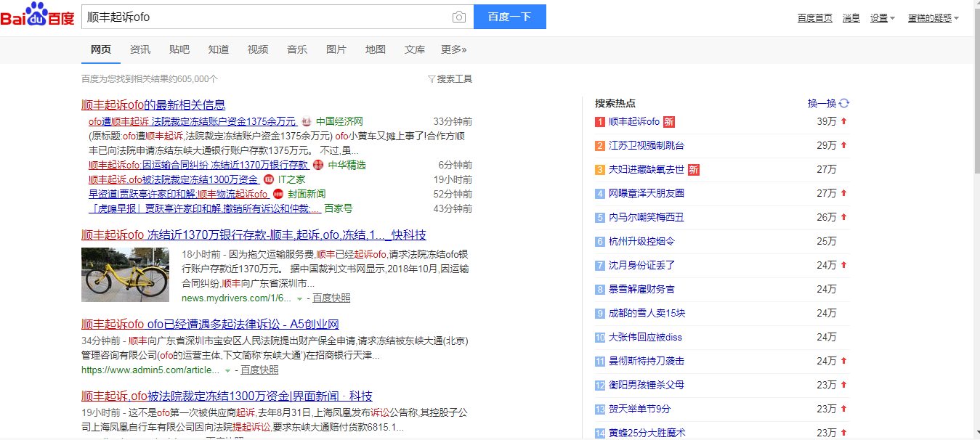This screenshot has width=980, height=440.
Task: Open 搜索工具 link
Action: click(x=455, y=78)
